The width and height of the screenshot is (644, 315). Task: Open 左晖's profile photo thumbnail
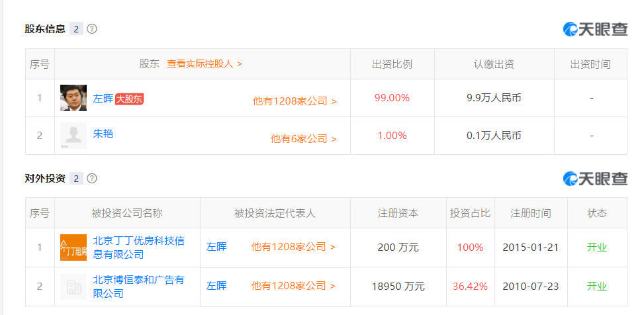pos(73,98)
